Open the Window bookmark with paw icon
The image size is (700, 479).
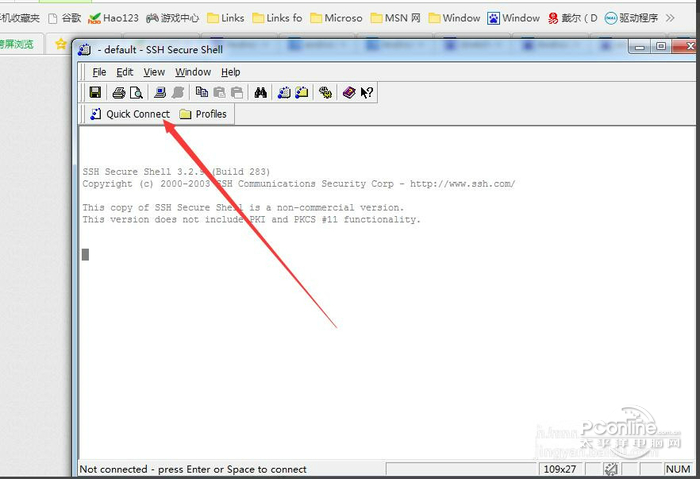pos(513,18)
